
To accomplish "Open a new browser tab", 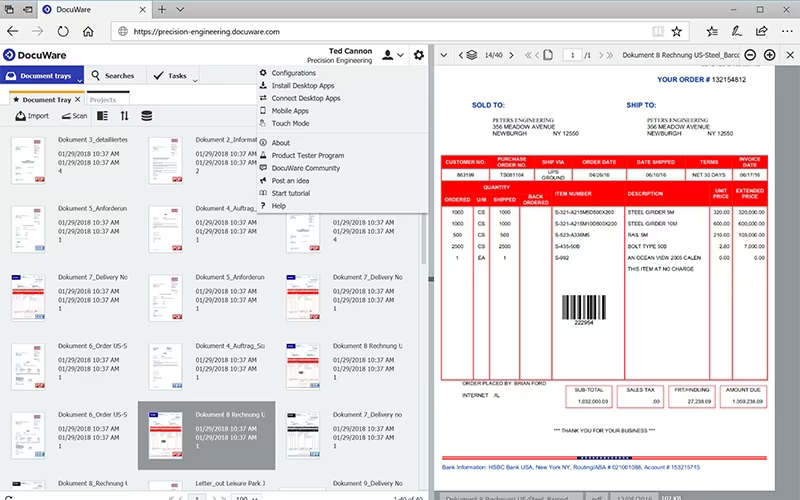I will click(x=162, y=9).
